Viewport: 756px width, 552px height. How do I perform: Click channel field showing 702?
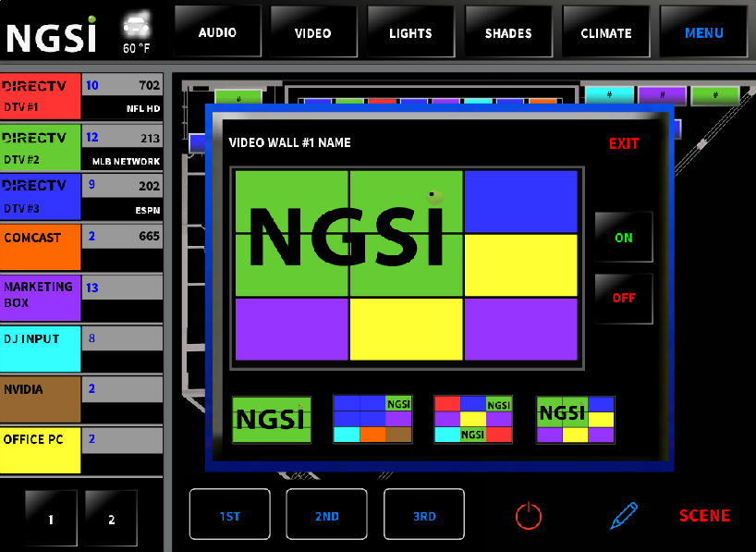[x=122, y=85]
